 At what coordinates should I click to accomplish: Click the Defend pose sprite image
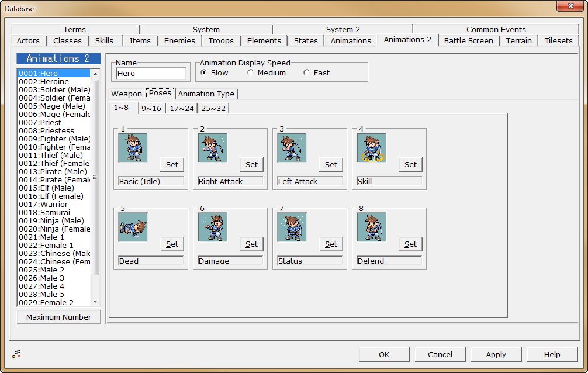pos(371,227)
